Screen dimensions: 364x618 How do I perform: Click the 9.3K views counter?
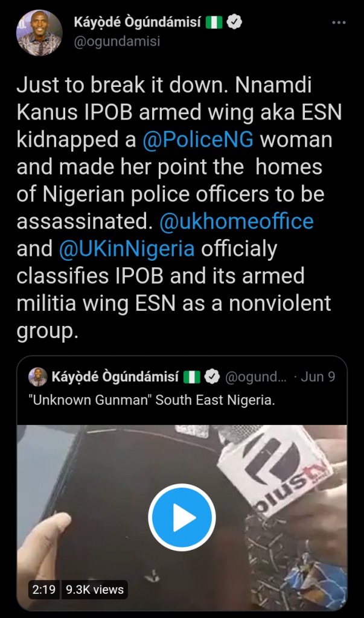click(95, 590)
